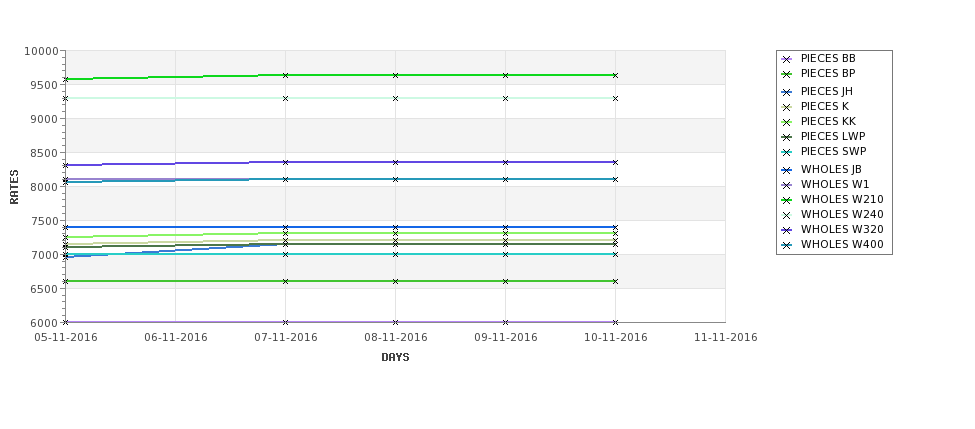This screenshot has width=975, height=429.
Task: Click the PIECES BP legend marker
Action: coord(787,75)
